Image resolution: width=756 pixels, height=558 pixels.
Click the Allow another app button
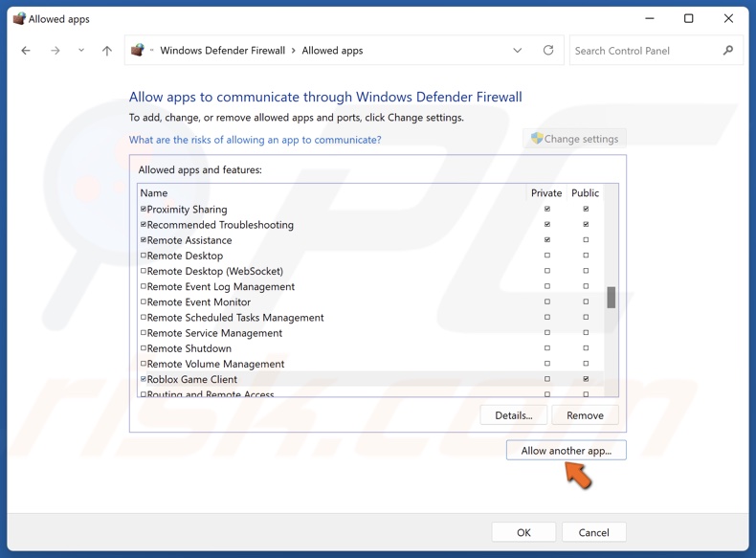[566, 450]
